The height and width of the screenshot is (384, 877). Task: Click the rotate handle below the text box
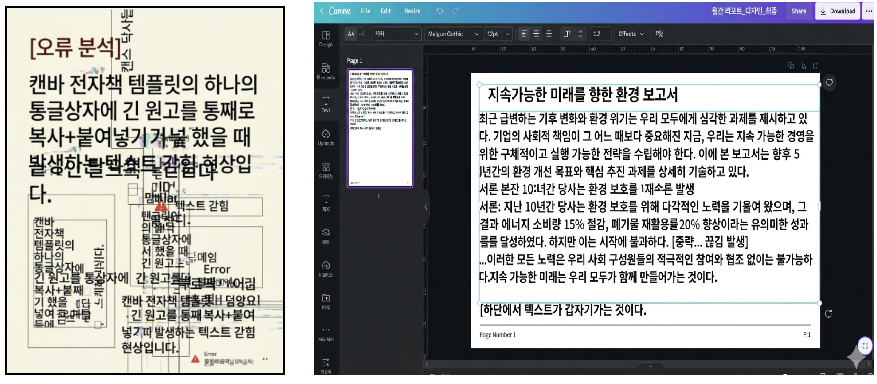click(829, 314)
